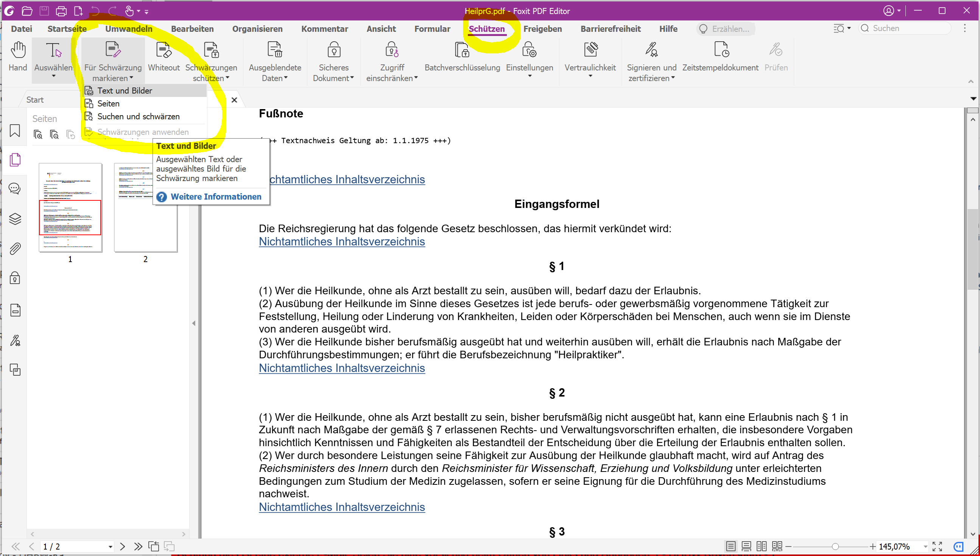Toggle fullscreen mode in status bar
This screenshot has width=980, height=556.
pyautogui.click(x=937, y=547)
